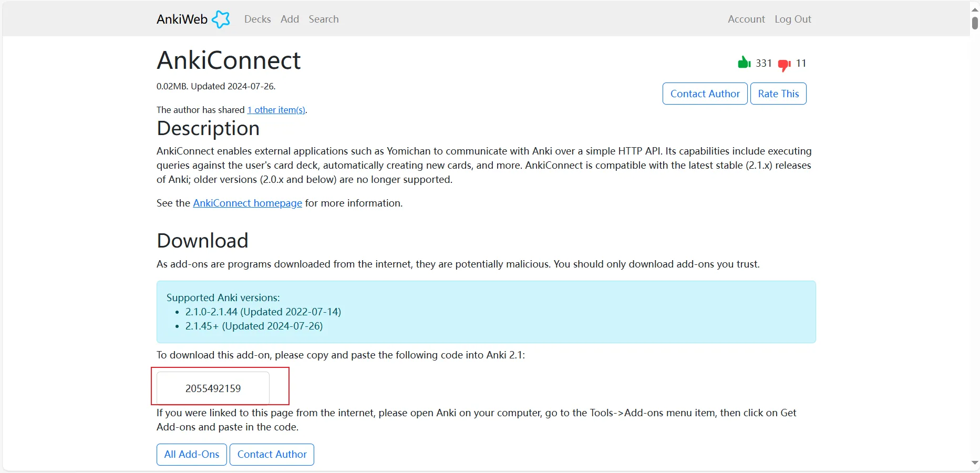This screenshot has width=980, height=473.
Task: Click the '331' upvote count
Action: [x=764, y=63]
